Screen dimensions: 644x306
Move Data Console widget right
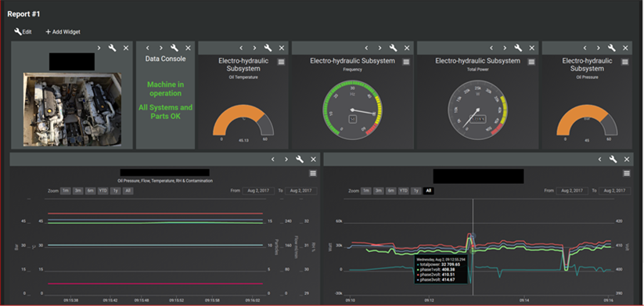tap(161, 48)
